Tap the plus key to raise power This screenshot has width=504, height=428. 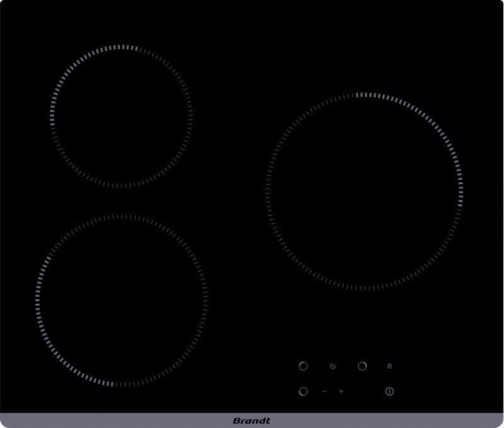[341, 391]
